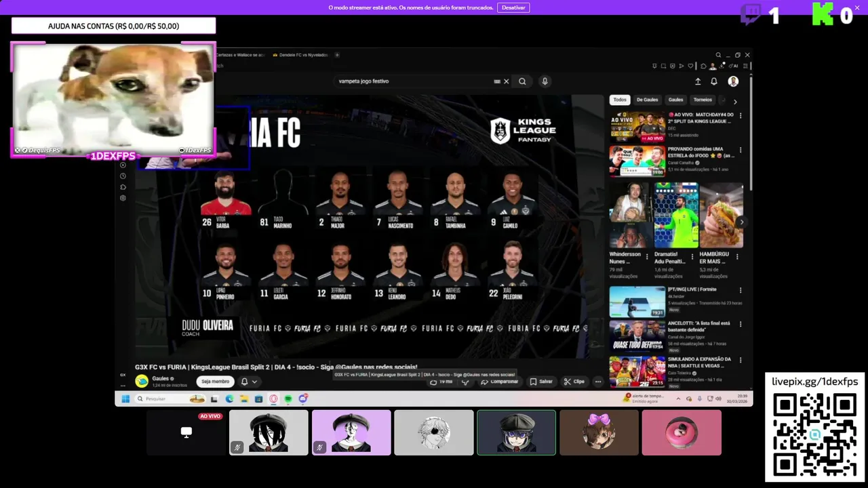868x488 pixels.
Task: Click the extensions cube icon in the toolbar
Action: (x=703, y=66)
